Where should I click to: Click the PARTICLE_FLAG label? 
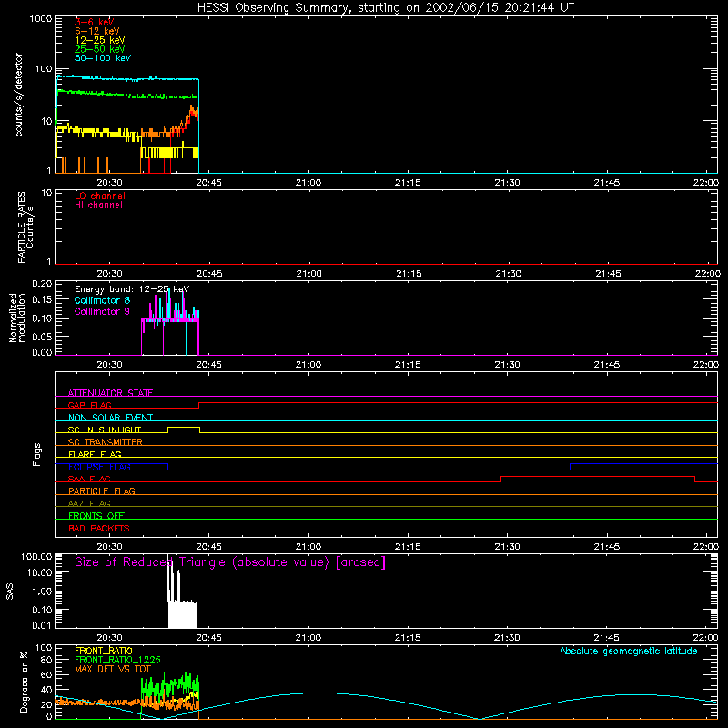[102, 490]
